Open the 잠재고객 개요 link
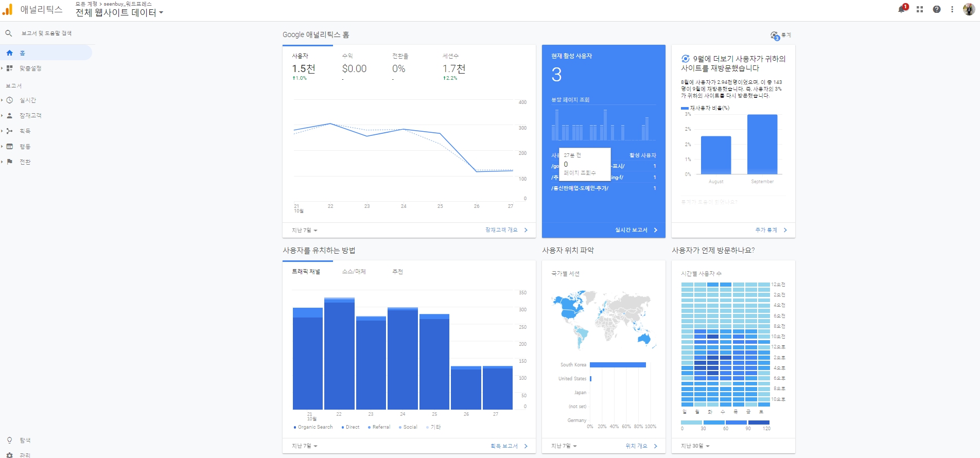980x458 pixels. 506,230
